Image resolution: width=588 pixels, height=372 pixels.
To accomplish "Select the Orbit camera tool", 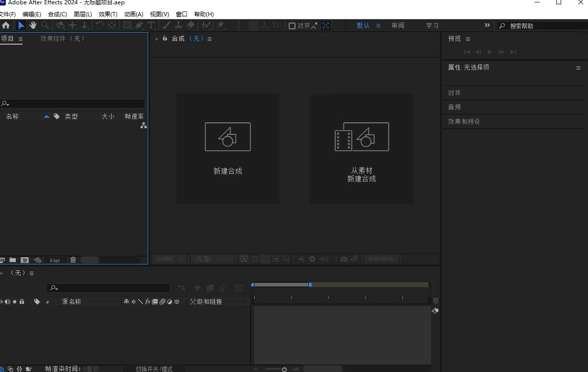I will point(60,25).
